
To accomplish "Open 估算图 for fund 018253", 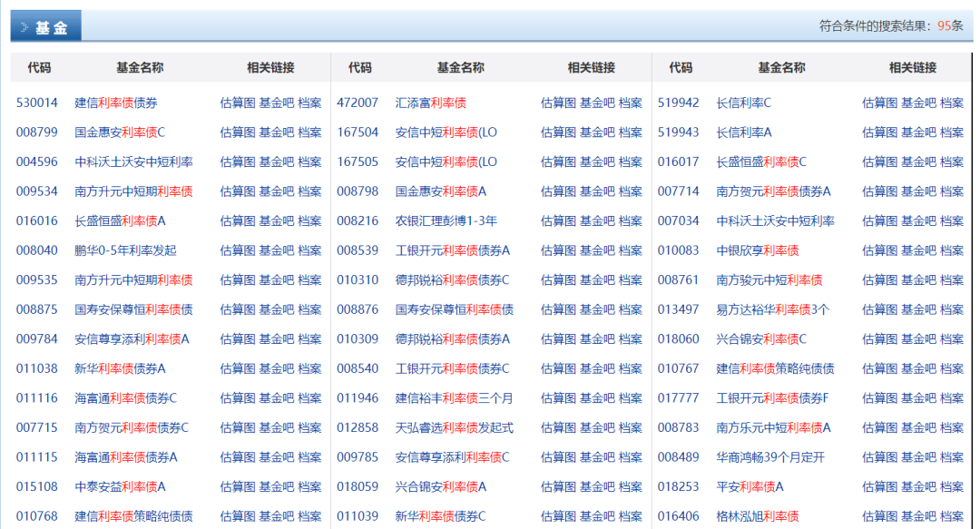I will click(879, 486).
